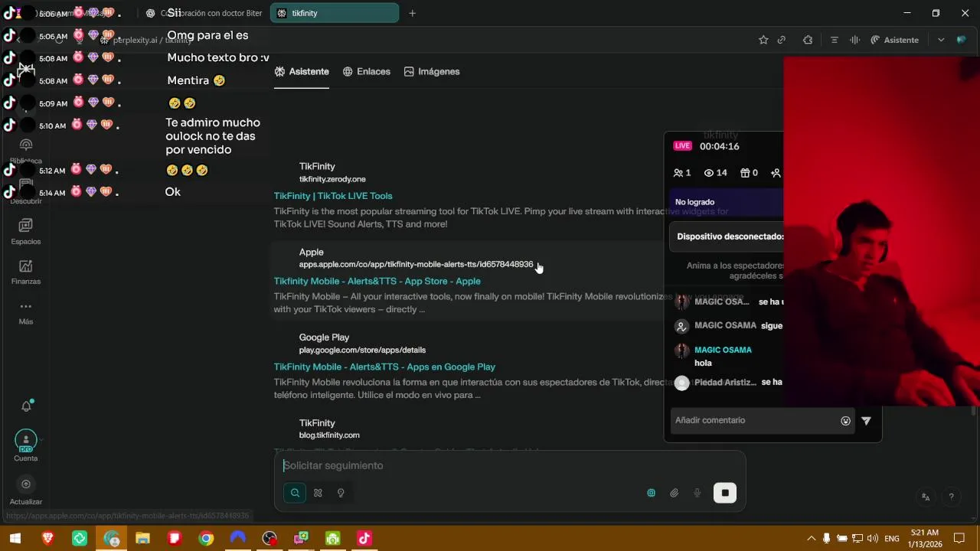Open Más options in the sidebar
Viewport: 980px width, 551px height.
pos(25,312)
